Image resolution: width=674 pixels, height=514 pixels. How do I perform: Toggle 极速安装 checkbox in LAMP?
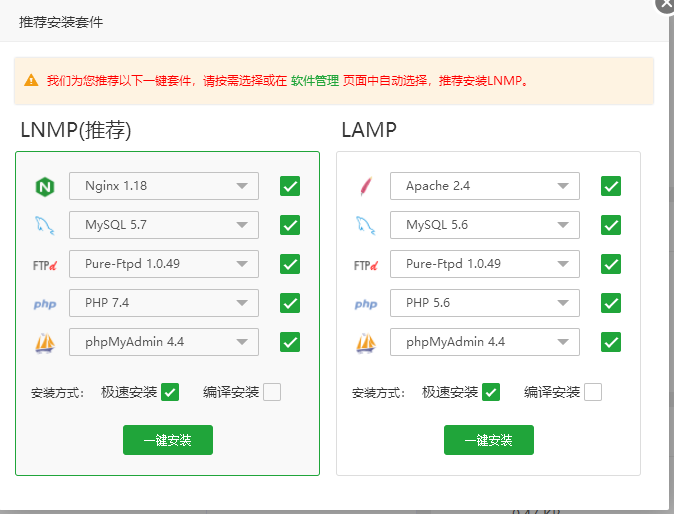[491, 392]
